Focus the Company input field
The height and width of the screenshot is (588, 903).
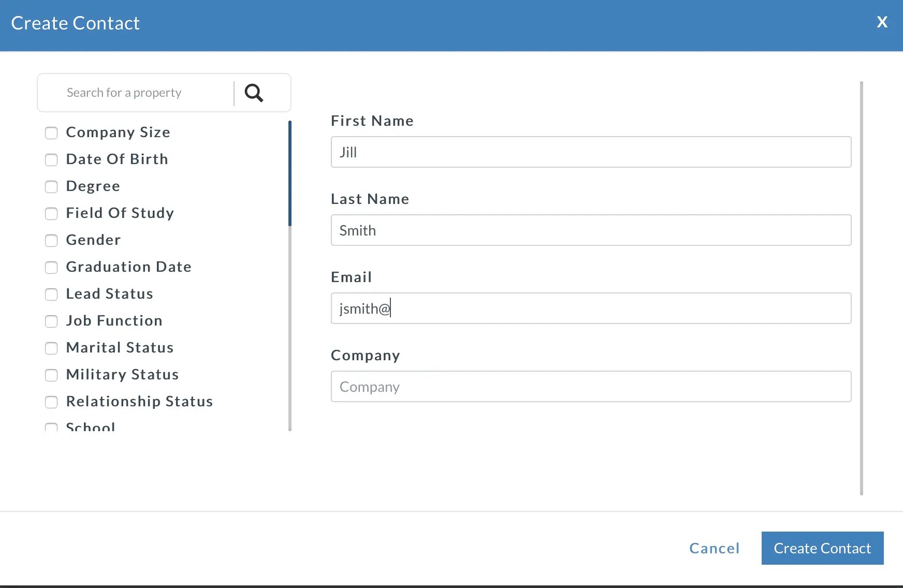(x=591, y=387)
